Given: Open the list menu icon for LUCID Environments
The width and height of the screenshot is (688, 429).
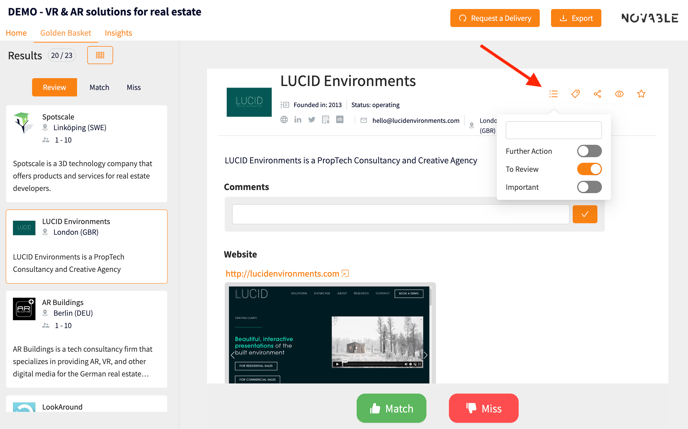Looking at the screenshot, I should (x=553, y=94).
